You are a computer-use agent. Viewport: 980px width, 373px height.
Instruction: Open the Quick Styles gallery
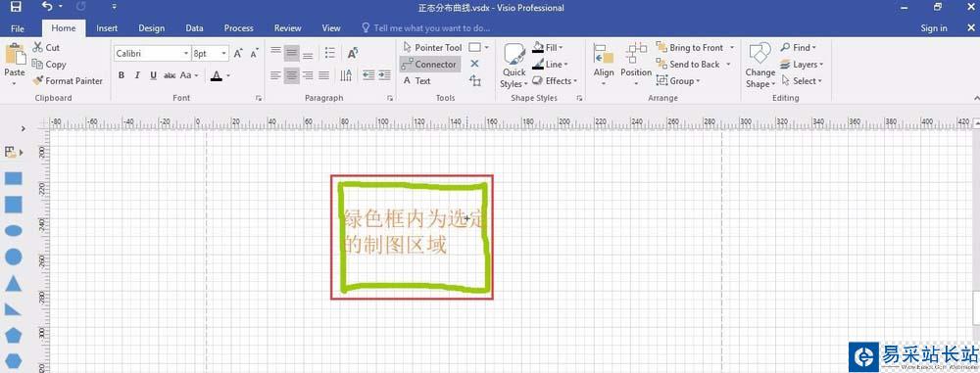(514, 67)
